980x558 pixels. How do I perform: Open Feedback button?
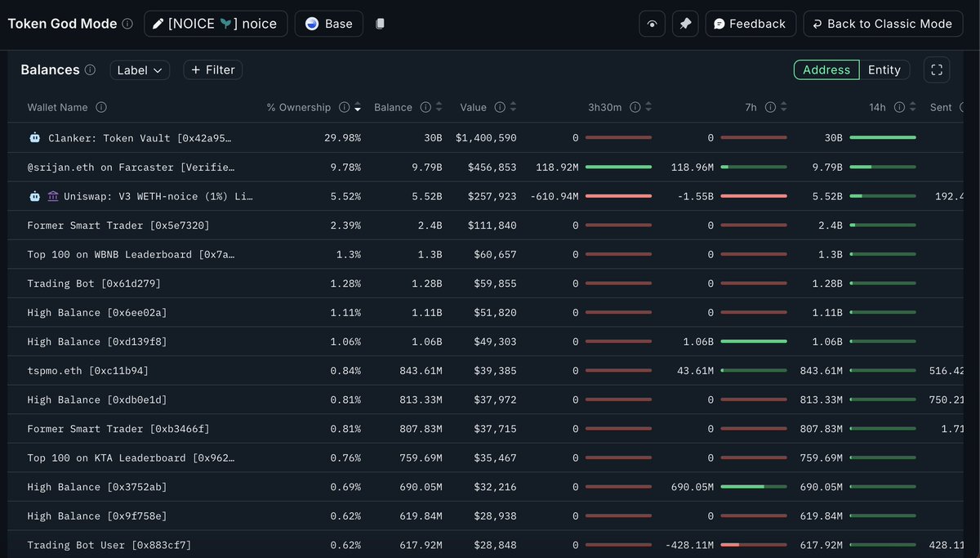pyautogui.click(x=750, y=24)
